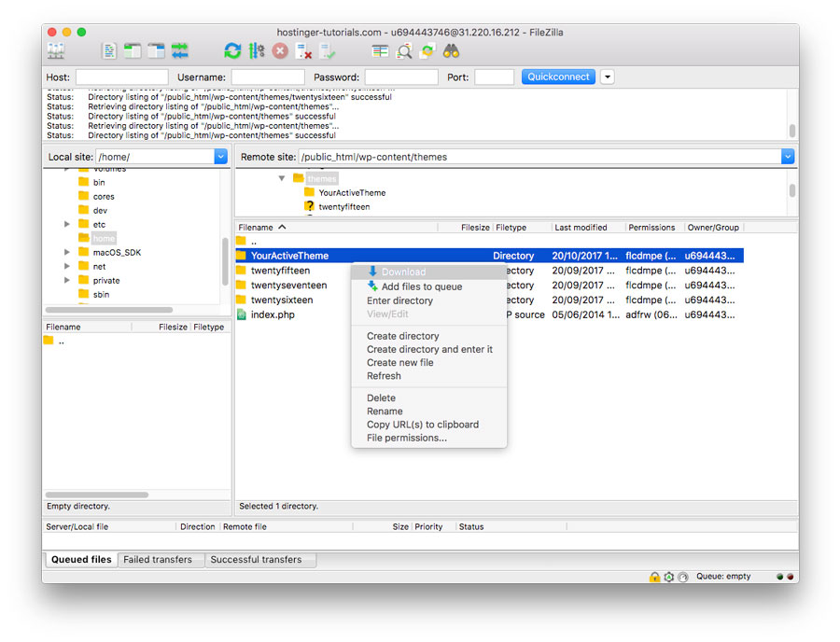Click the parent directory folder in remote list

pyautogui.click(x=241, y=241)
